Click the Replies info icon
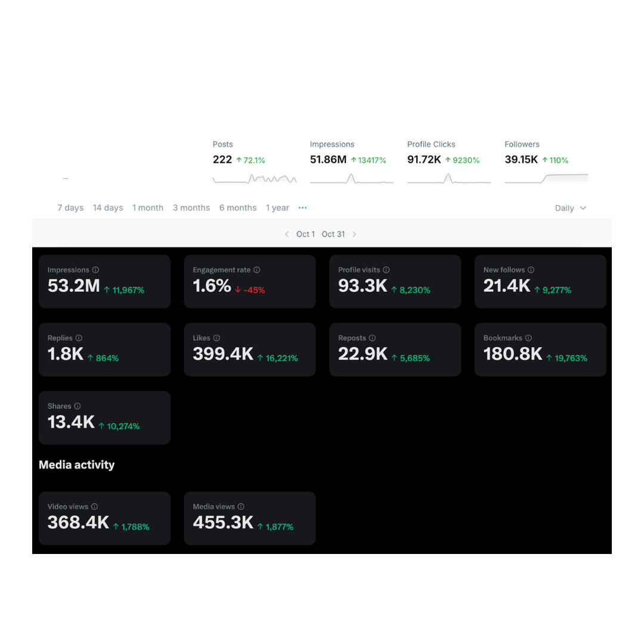The height and width of the screenshot is (644, 644). (79, 338)
